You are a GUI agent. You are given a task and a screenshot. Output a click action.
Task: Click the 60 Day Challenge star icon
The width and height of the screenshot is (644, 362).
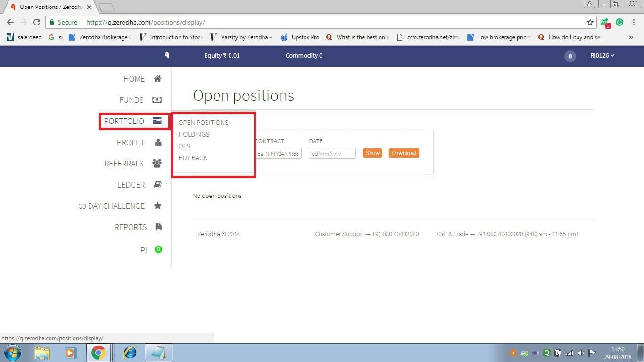(x=158, y=206)
